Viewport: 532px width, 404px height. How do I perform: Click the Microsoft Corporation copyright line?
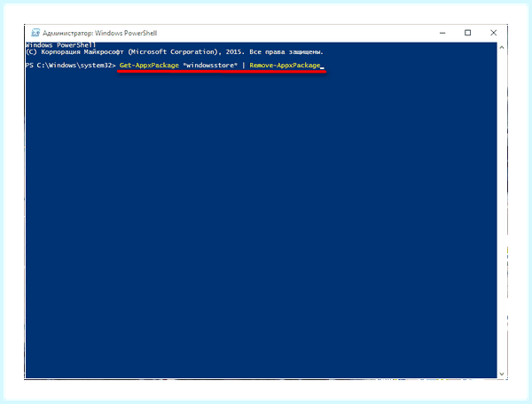coord(175,52)
